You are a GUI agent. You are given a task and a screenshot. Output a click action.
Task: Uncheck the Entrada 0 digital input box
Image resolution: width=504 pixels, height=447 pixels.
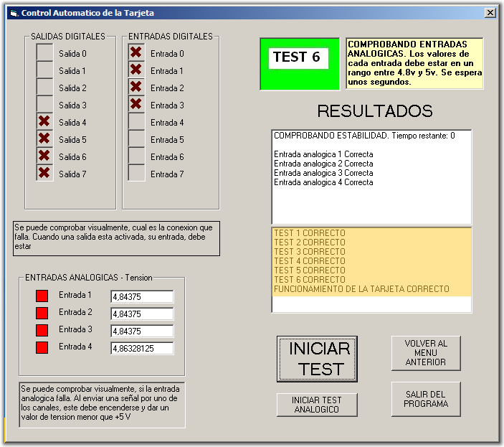pyautogui.click(x=136, y=53)
